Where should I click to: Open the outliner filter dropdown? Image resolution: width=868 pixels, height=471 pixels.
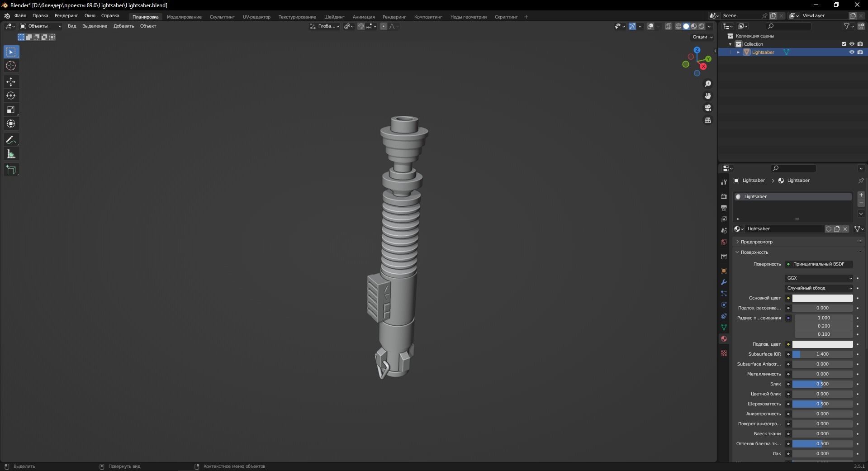849,26
